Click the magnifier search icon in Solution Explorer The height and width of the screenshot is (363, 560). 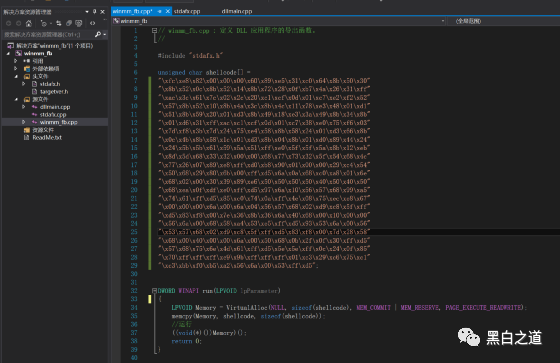(x=98, y=34)
